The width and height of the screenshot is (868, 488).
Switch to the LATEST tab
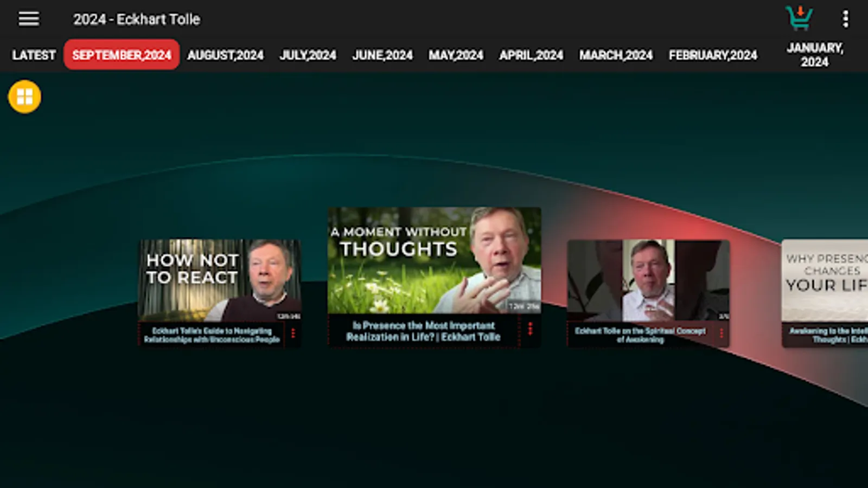(34, 55)
